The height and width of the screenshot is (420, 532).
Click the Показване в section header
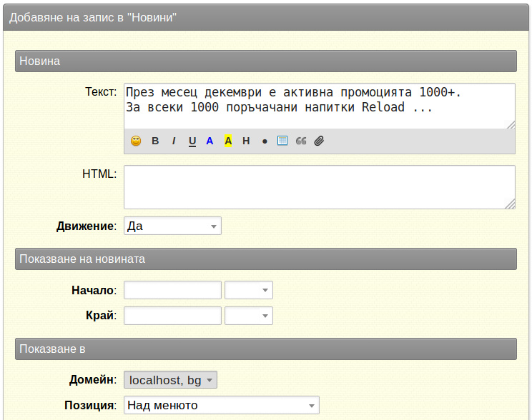pos(266,349)
